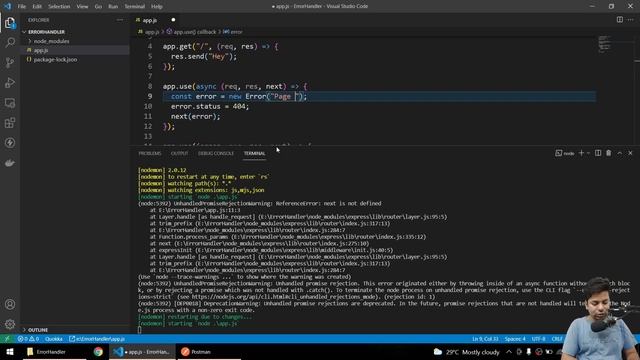Viewport: 640px width, 360px height.
Task: Open the Explorer view in activity bar
Action: (10, 22)
